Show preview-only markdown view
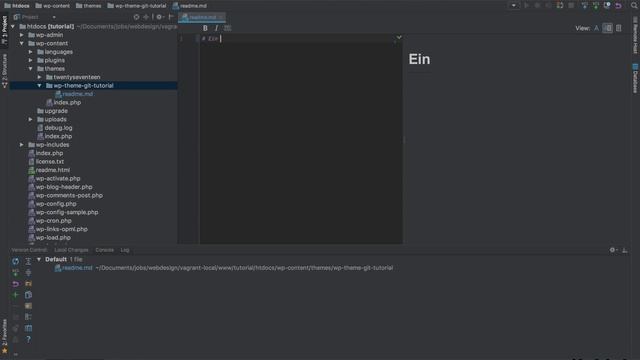 pos(619,28)
